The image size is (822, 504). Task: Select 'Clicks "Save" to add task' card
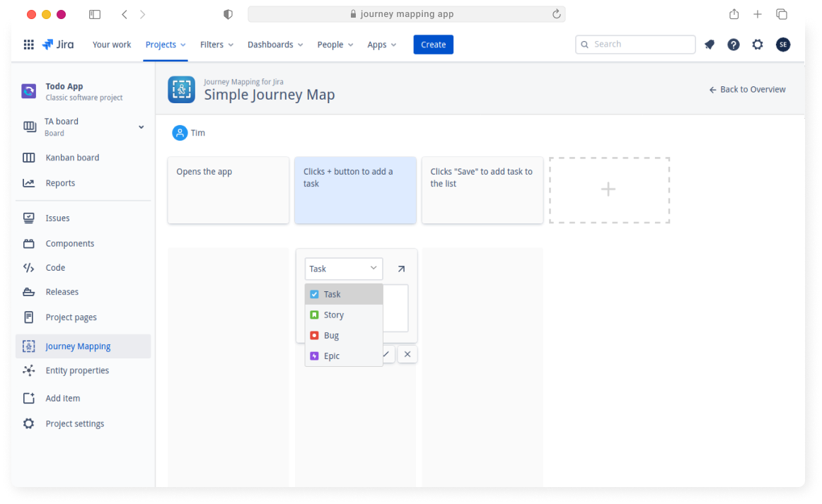482,190
